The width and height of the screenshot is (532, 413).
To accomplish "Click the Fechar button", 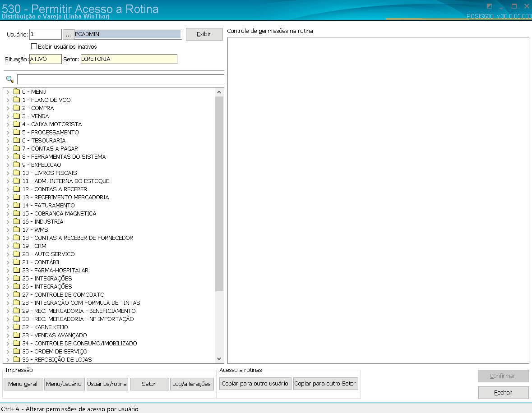I will coord(503,393).
